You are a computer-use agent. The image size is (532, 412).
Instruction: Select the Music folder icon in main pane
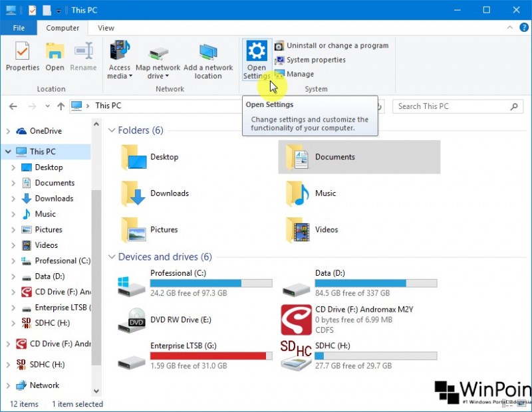[297, 193]
